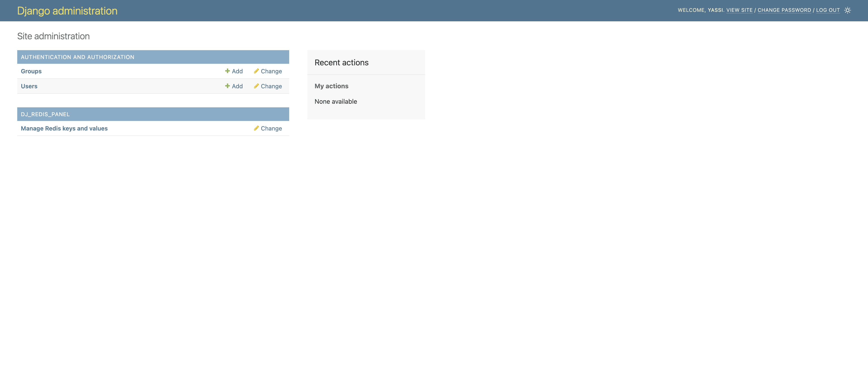
Task: Click the Add text link for Users
Action: pyautogui.click(x=237, y=86)
